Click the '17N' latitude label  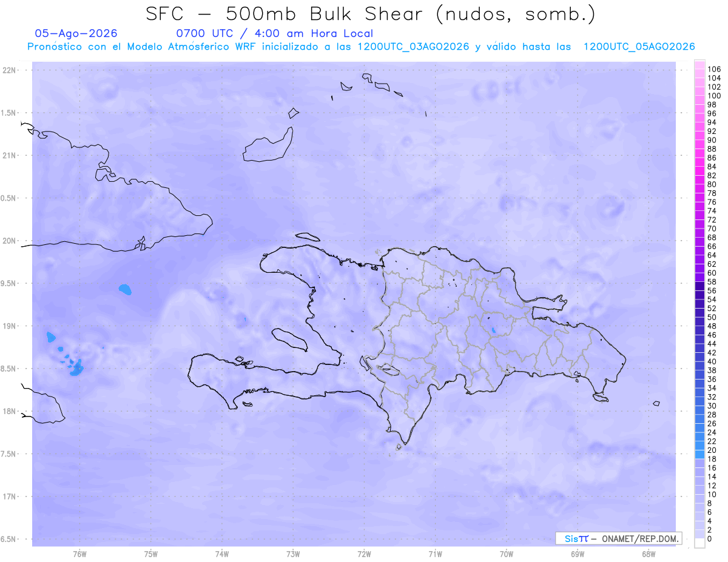click(x=10, y=497)
